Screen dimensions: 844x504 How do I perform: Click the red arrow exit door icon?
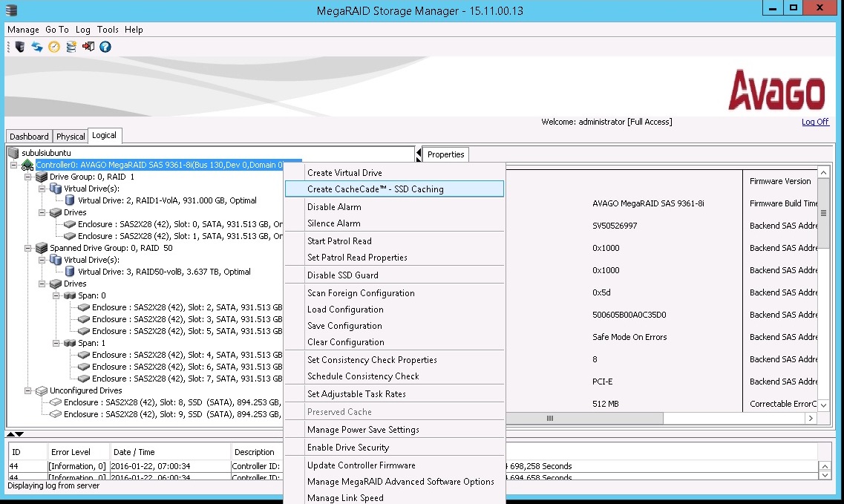pyautogui.click(x=88, y=47)
